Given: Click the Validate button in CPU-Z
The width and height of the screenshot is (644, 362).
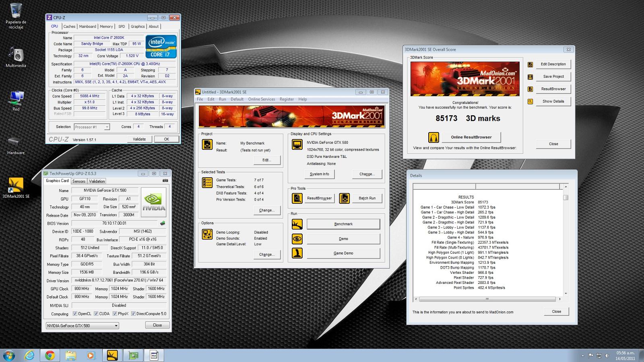Looking at the screenshot, I should pos(139,139).
